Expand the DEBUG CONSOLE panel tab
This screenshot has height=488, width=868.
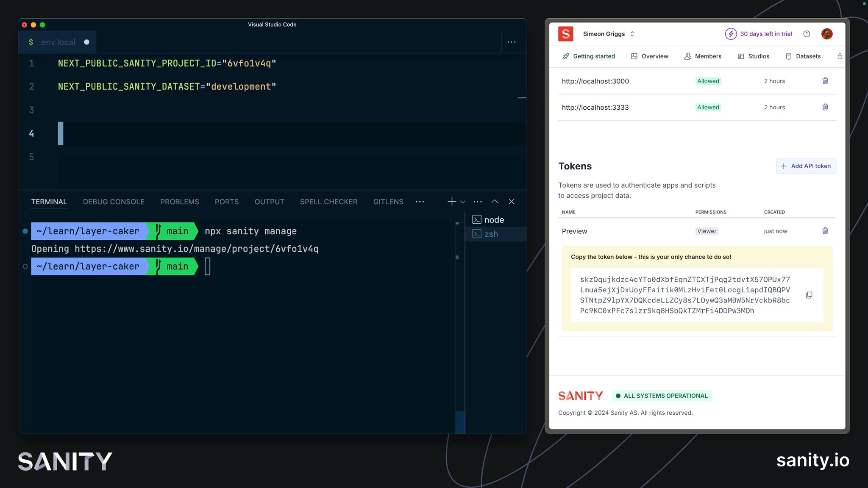coord(113,201)
